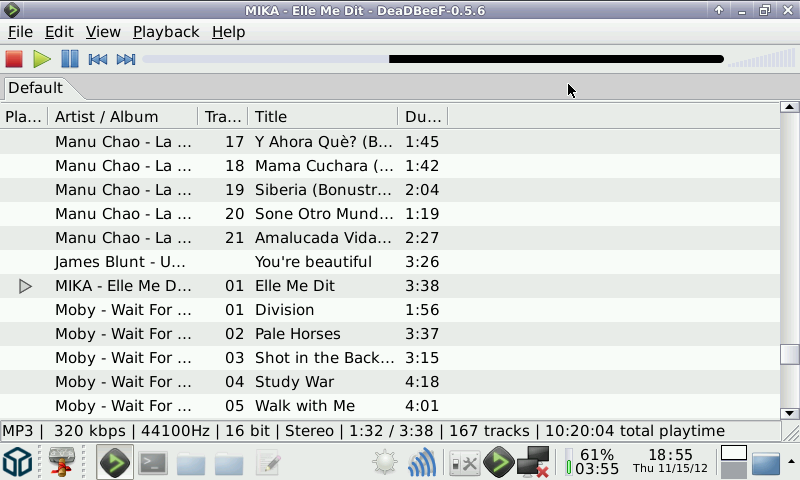
Task: Open the first folder taskbar icon
Action: point(191,463)
